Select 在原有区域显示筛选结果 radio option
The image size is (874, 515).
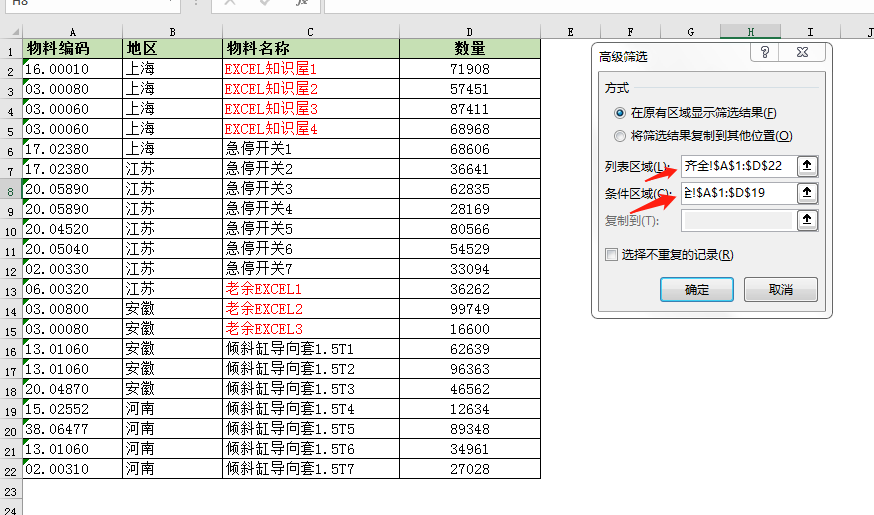point(619,113)
